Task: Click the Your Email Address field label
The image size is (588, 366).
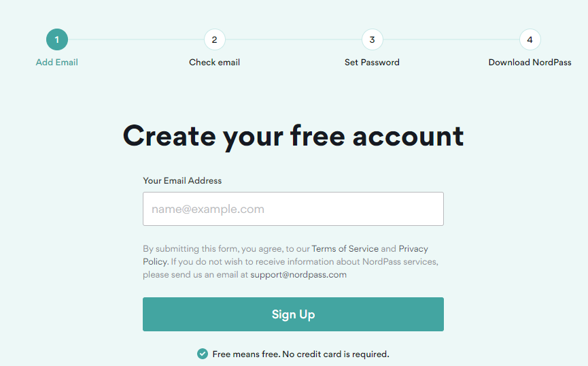Action: pyautogui.click(x=182, y=180)
